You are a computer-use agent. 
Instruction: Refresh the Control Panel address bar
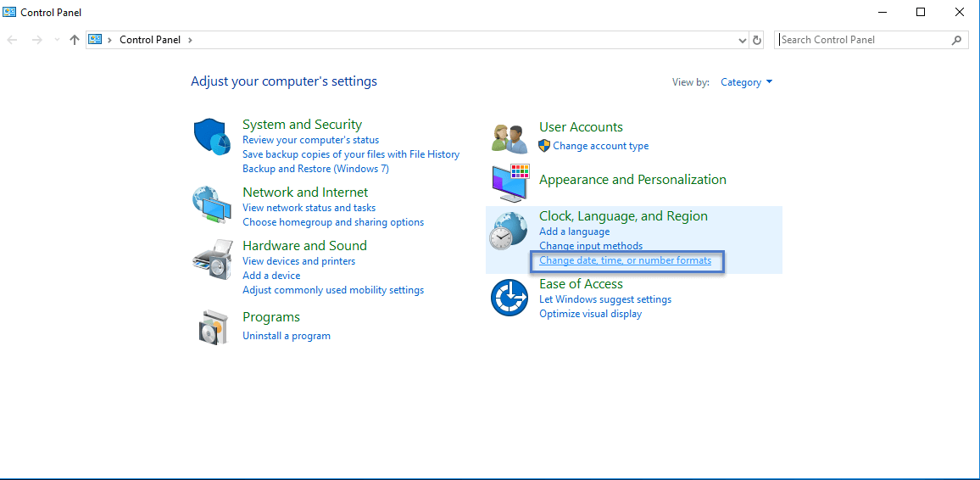[x=757, y=40]
